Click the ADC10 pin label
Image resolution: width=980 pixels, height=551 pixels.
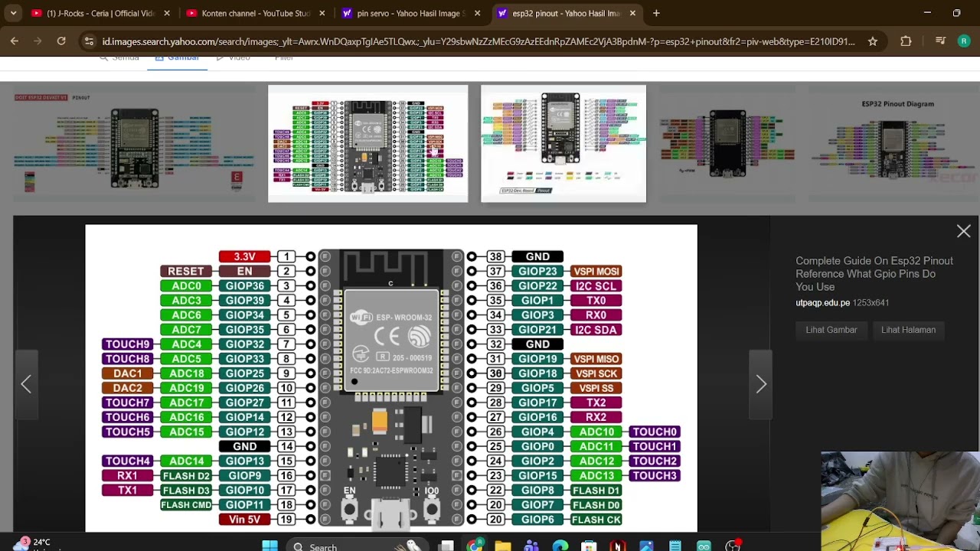pos(596,432)
